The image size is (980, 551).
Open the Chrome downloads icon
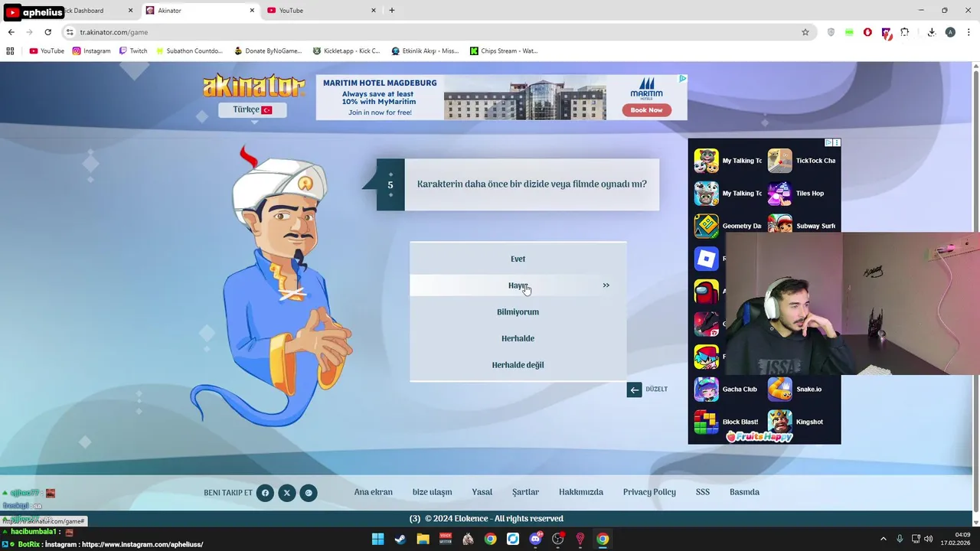(931, 32)
